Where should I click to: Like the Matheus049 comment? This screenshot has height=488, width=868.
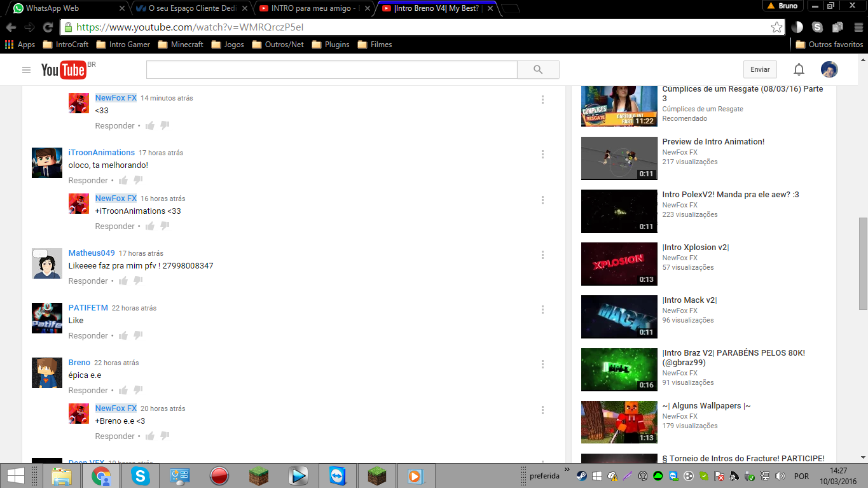[123, 281]
